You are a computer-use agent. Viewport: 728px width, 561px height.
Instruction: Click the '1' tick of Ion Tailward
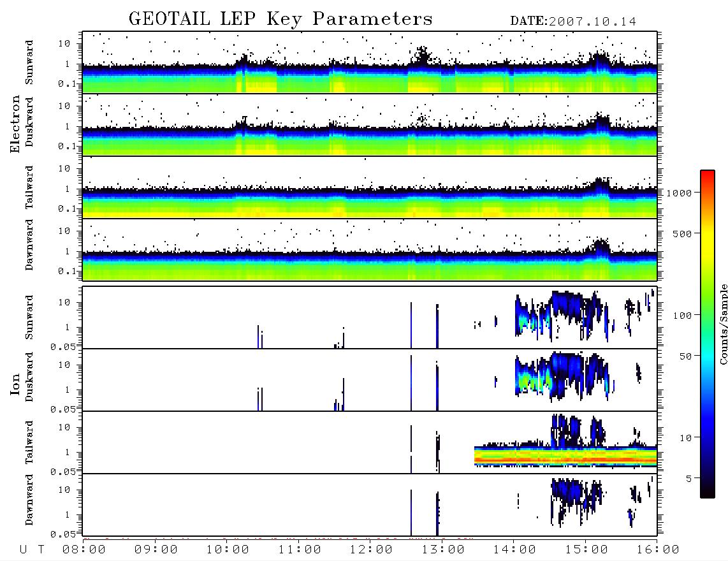coord(68,452)
